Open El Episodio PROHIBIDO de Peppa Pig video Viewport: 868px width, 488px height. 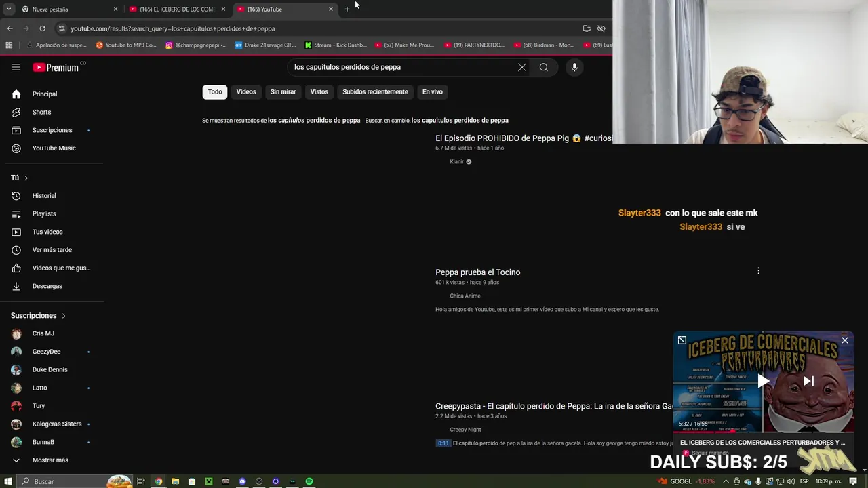point(524,138)
